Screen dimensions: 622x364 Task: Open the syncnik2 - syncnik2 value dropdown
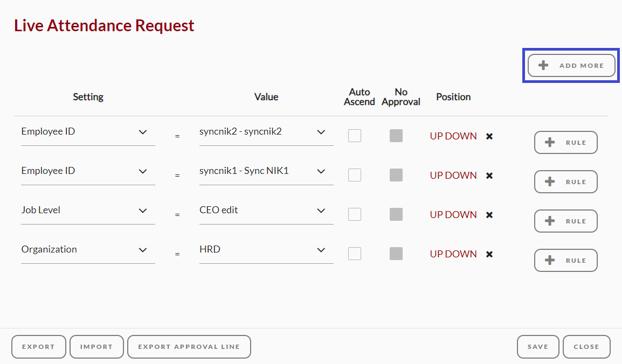pyautogui.click(x=266, y=131)
